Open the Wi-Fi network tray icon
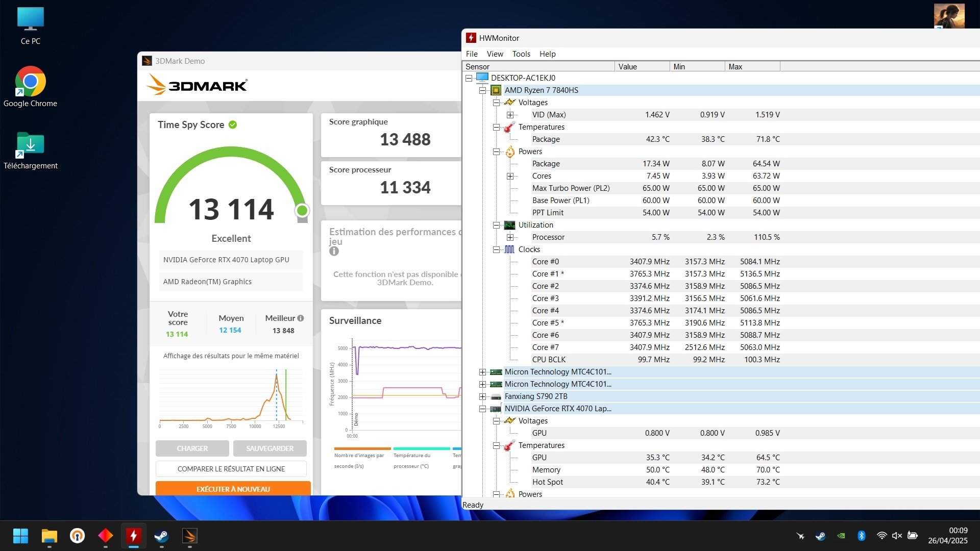The height and width of the screenshot is (551, 980). pyautogui.click(x=881, y=536)
